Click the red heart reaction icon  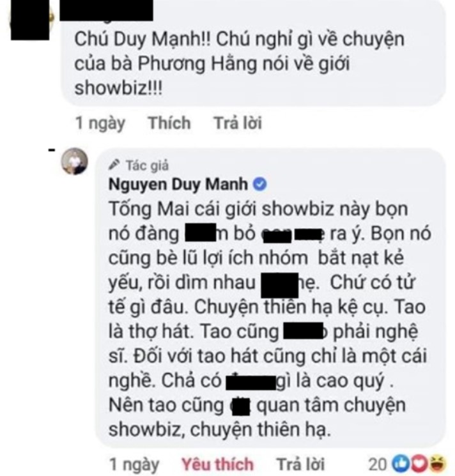(x=419, y=464)
